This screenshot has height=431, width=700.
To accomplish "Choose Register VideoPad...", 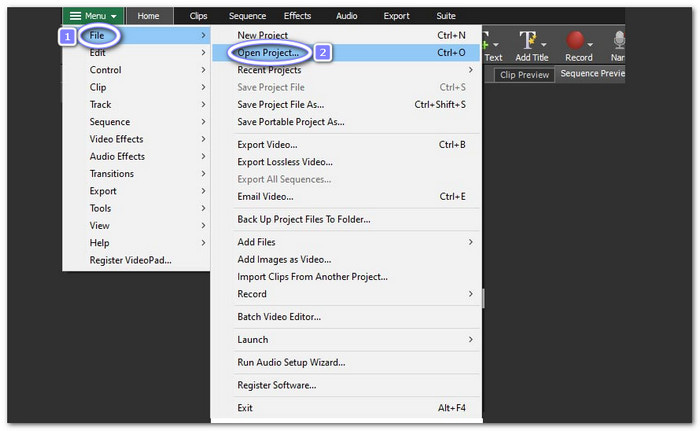I will coord(136,260).
